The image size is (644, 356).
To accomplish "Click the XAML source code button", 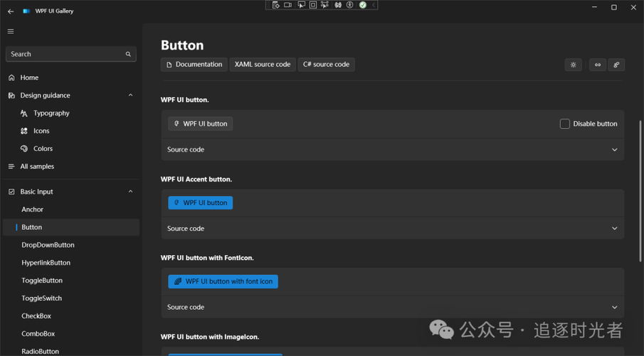I will (263, 65).
